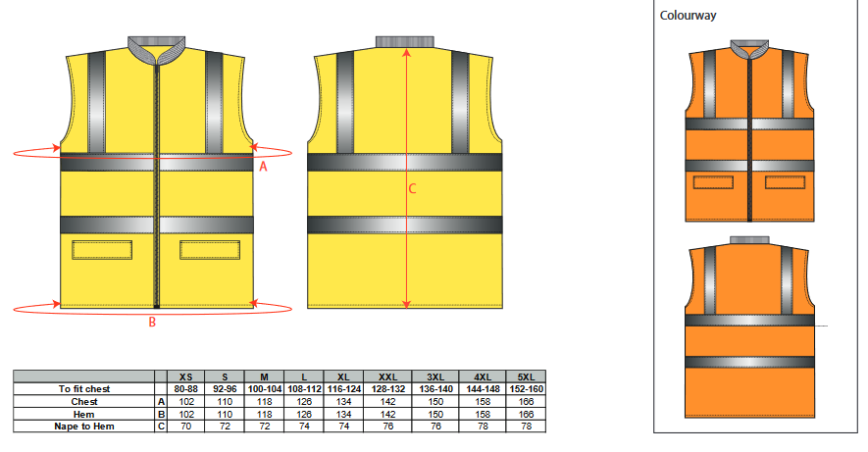
Task: Select the orange vest back view image
Action: (x=749, y=326)
